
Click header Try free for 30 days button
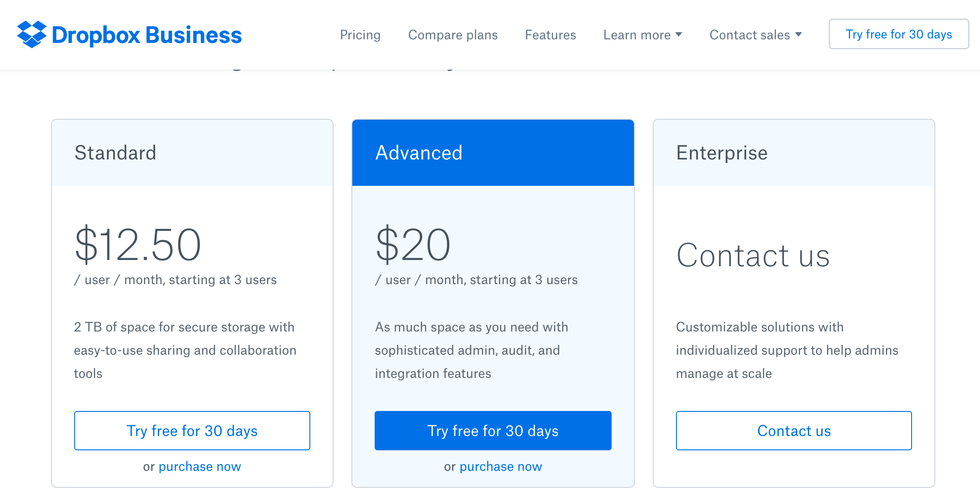click(x=899, y=34)
